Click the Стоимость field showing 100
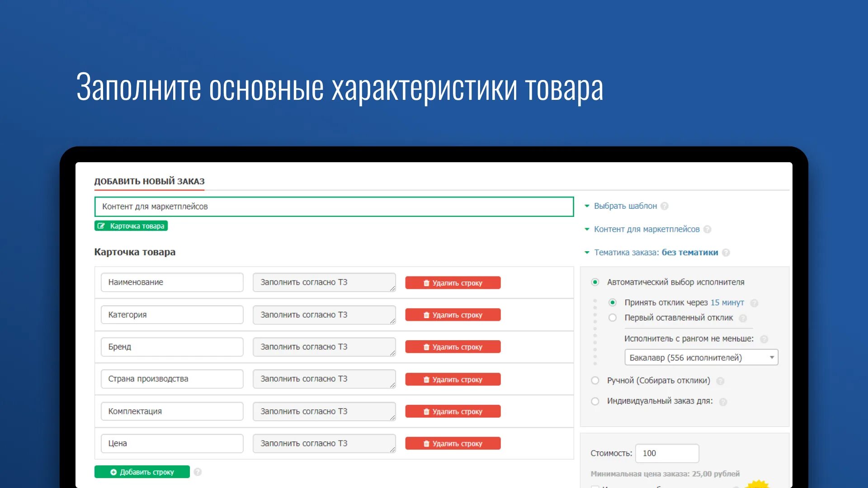This screenshot has width=868, height=488. pyautogui.click(x=667, y=453)
